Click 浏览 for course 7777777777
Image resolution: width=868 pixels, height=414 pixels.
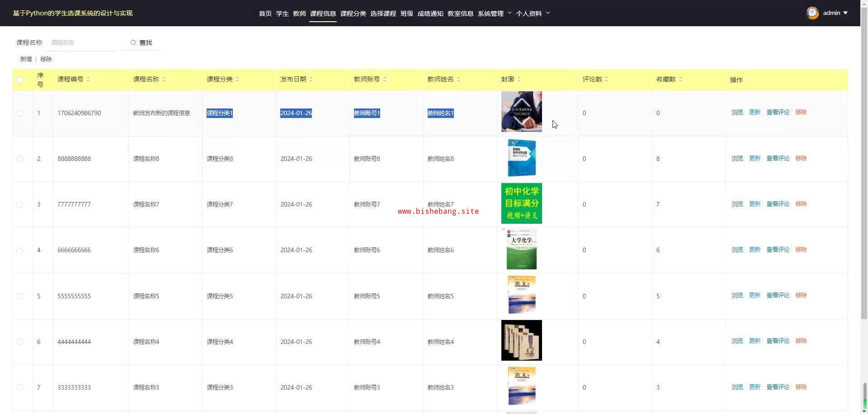(x=737, y=204)
